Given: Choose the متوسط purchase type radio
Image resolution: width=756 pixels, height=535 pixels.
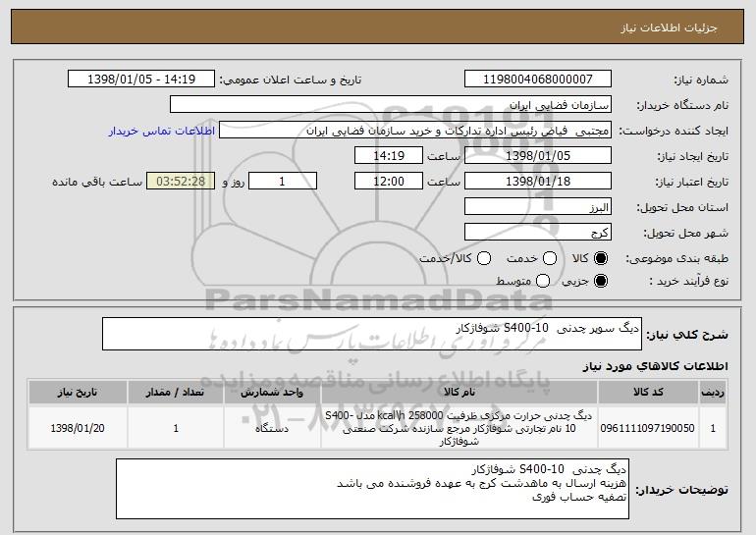Looking at the screenshot, I should (x=543, y=281).
